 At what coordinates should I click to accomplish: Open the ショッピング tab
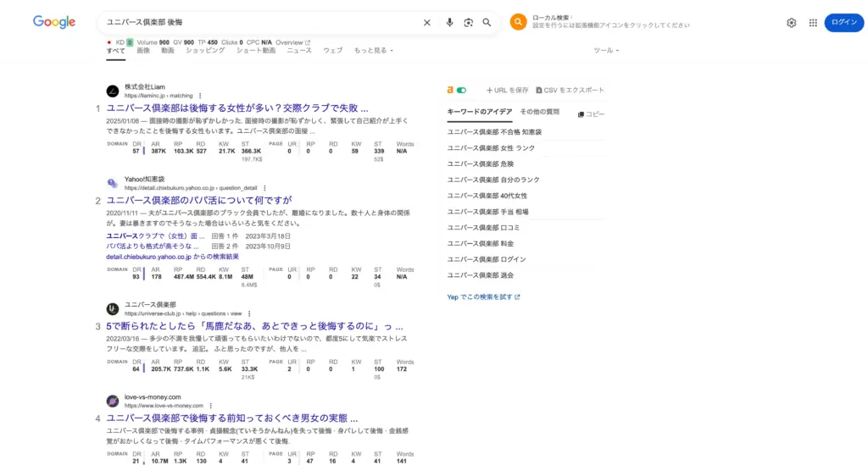(x=205, y=50)
